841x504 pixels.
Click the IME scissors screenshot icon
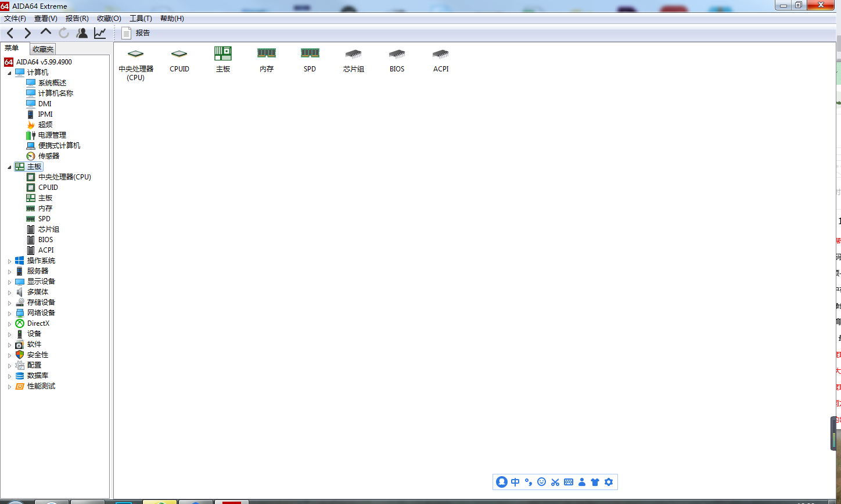[x=555, y=482]
